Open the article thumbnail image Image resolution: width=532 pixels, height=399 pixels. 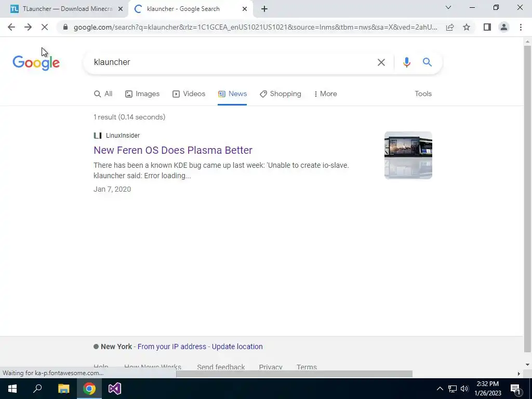pos(408,155)
